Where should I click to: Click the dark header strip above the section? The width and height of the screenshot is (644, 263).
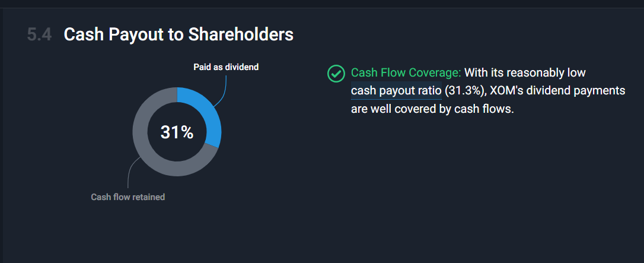pos(322,4)
